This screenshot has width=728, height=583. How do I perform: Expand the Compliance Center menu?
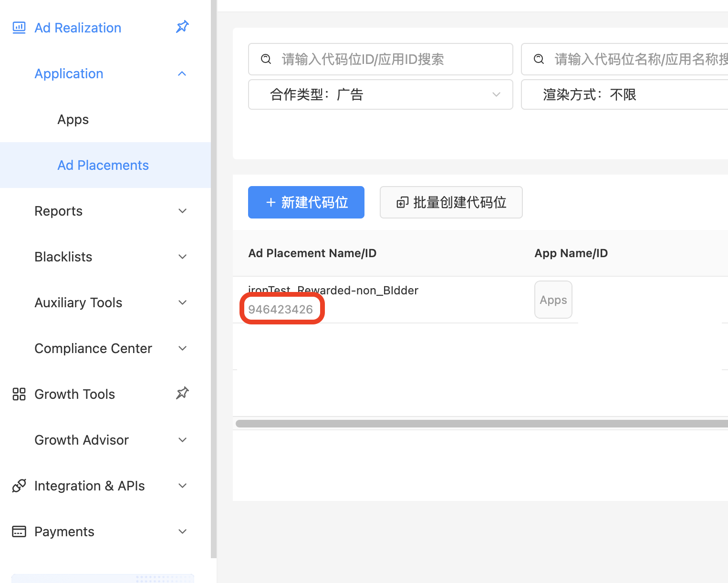pyautogui.click(x=182, y=348)
